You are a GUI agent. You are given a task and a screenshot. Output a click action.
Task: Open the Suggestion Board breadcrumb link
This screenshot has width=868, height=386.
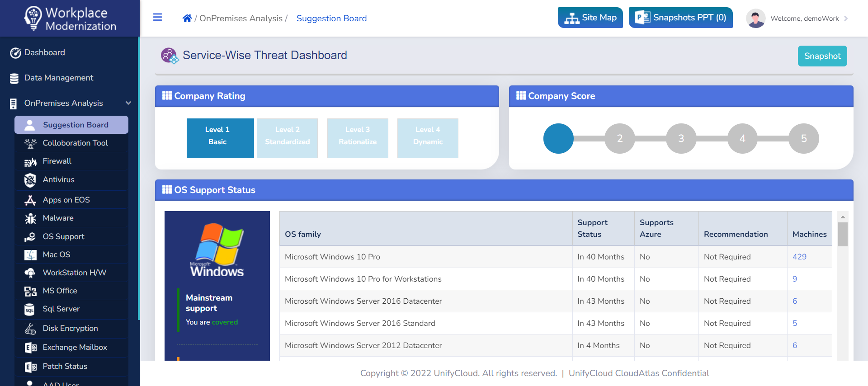(331, 18)
